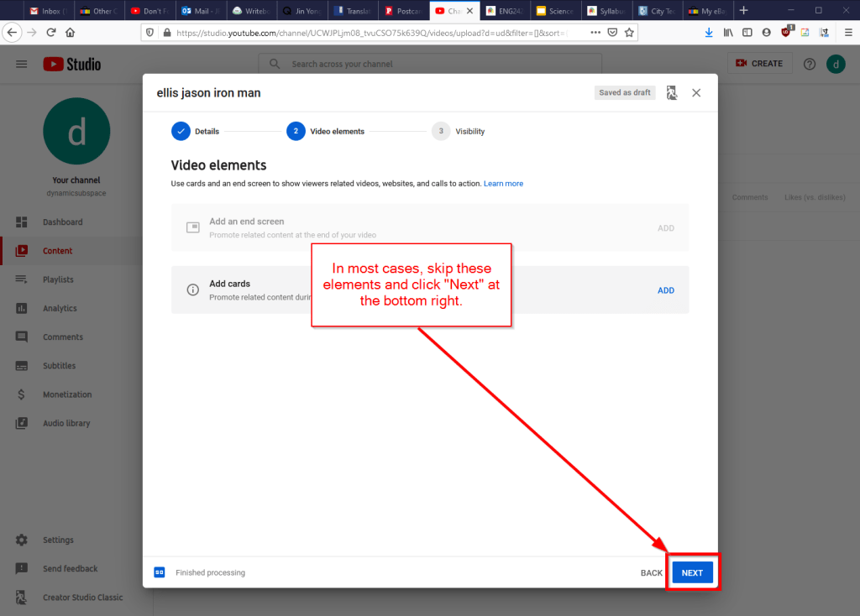Click the send feedback icon beside Saved as draft
Viewport: 860px width, 616px height.
671,93
